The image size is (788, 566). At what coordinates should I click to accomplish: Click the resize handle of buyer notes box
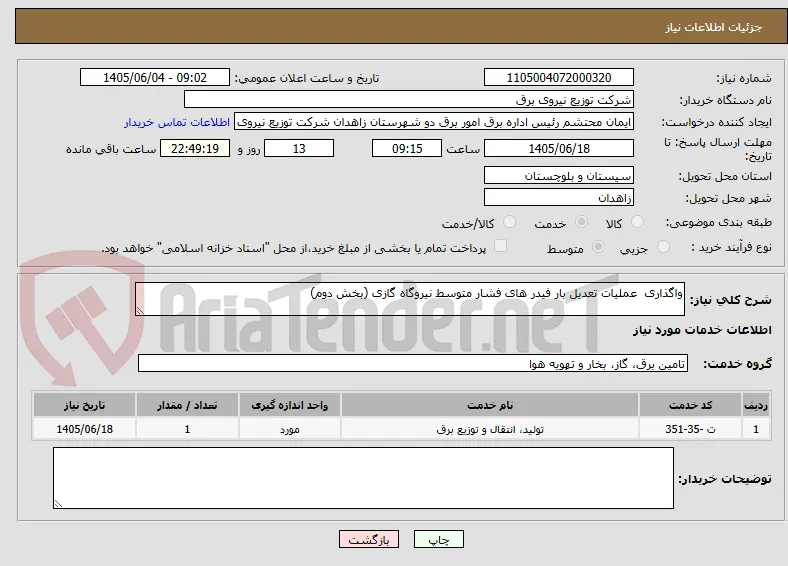click(x=58, y=504)
